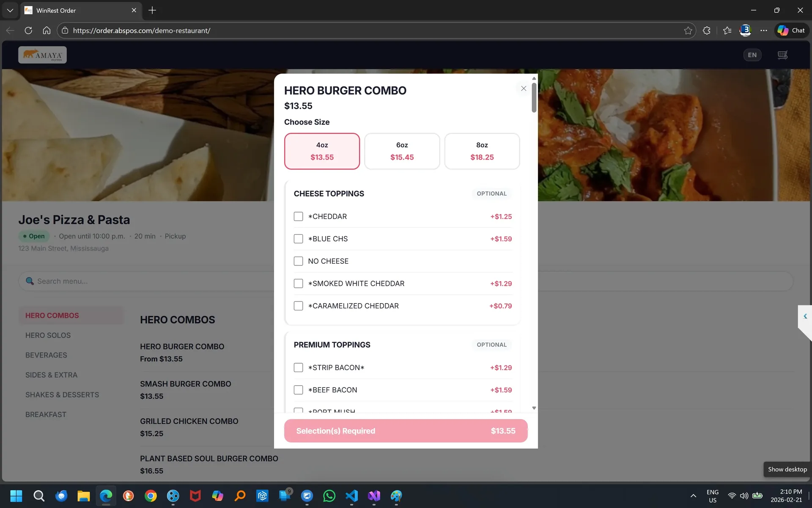
Task: Check the *BEEF BACON box
Action: [298, 390]
